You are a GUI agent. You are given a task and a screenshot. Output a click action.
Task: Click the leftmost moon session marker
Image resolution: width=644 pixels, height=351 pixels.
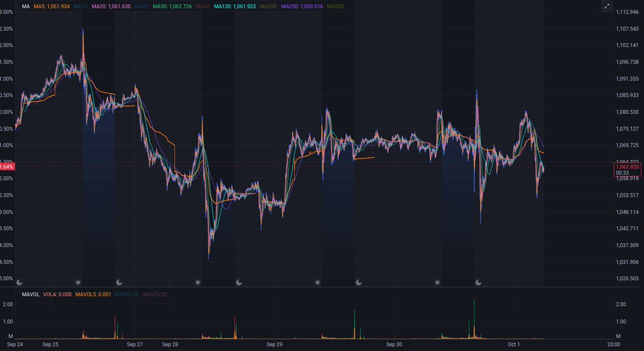[19, 282]
